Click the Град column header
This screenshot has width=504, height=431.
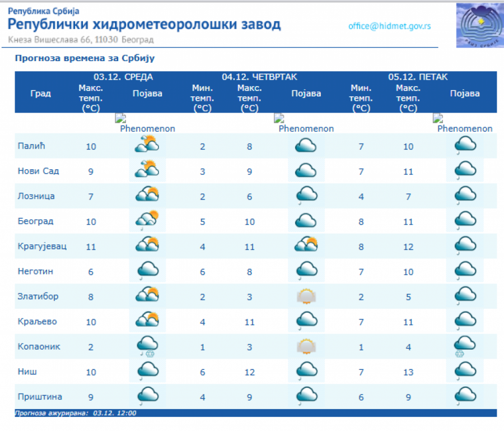click(x=40, y=94)
